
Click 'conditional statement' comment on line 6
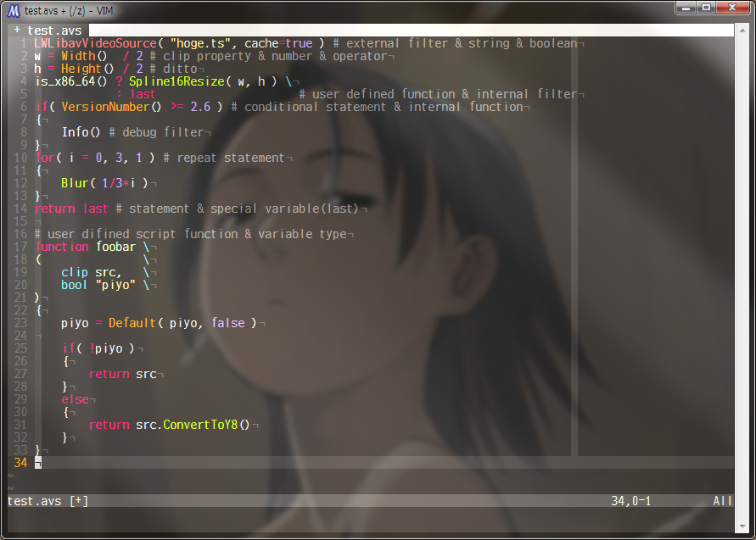(x=316, y=107)
